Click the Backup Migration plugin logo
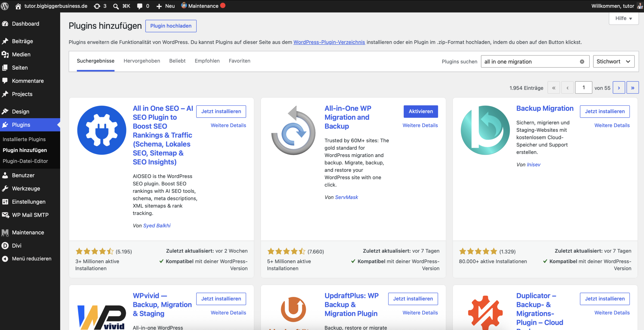This screenshot has height=330, width=644. 485,130
